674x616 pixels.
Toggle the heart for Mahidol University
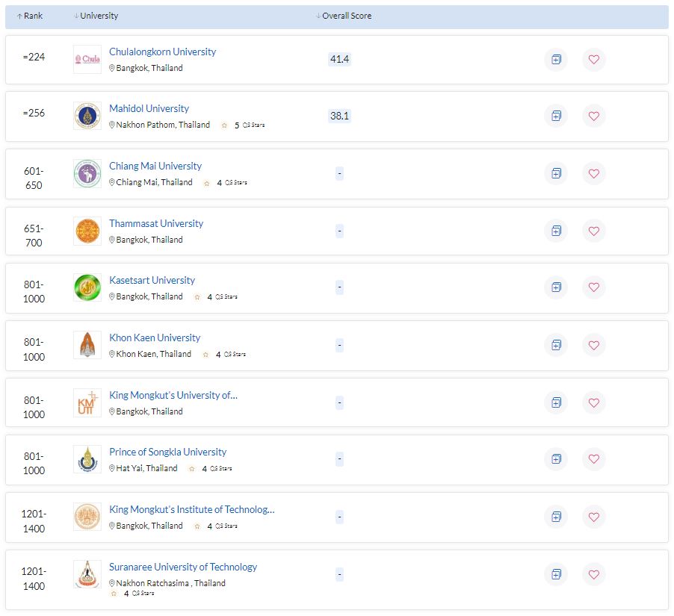[x=593, y=116]
